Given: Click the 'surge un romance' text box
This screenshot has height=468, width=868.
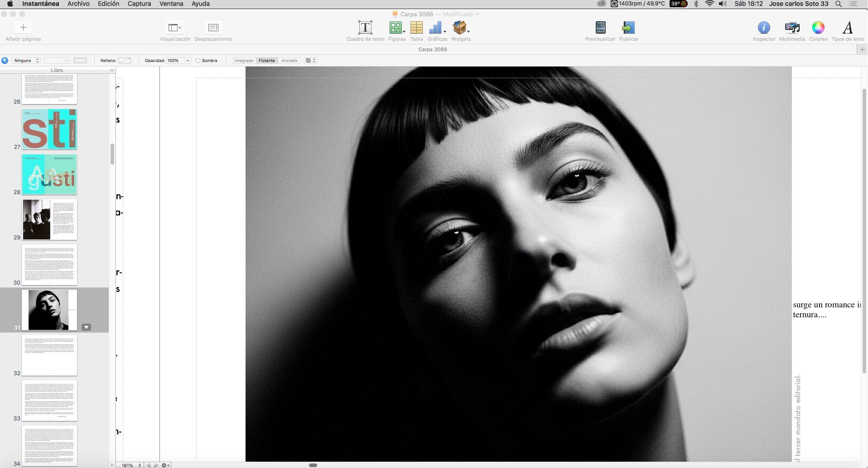Looking at the screenshot, I should [x=827, y=310].
